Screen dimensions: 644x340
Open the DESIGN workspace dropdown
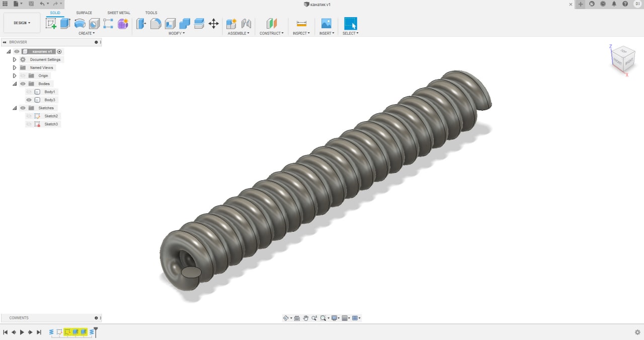tap(22, 23)
